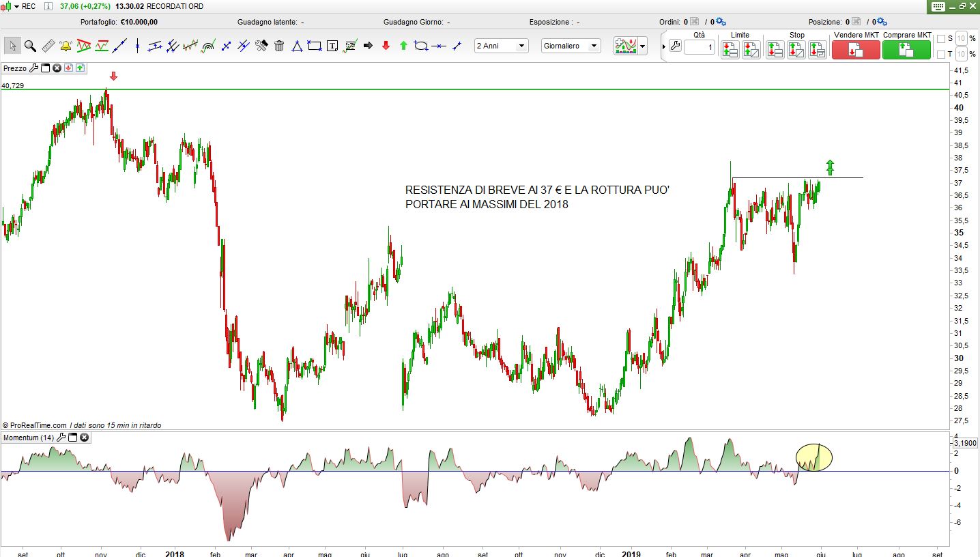Pick the red down arrow drawing tool
This screenshot has height=557, width=980.
386,46
